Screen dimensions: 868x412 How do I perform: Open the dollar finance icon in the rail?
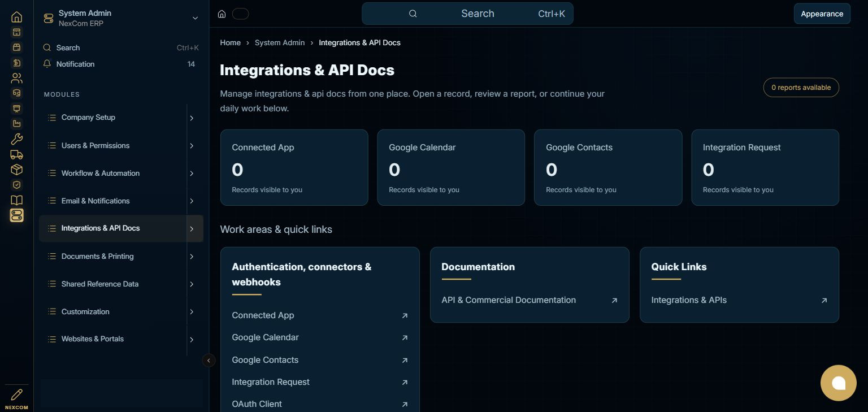coord(16,63)
